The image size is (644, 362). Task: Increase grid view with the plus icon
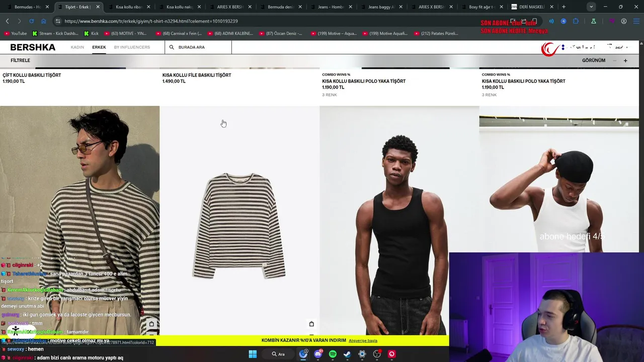pos(625,60)
